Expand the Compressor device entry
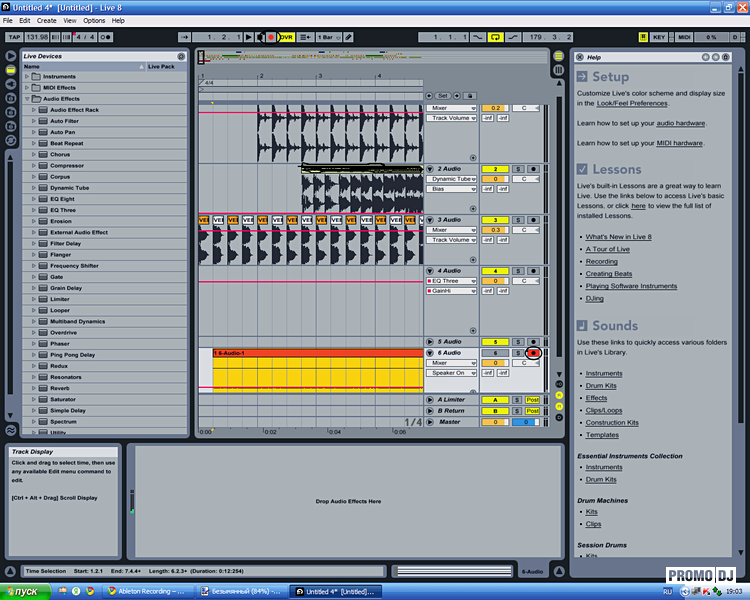This screenshot has height=600, width=750. coord(34,166)
